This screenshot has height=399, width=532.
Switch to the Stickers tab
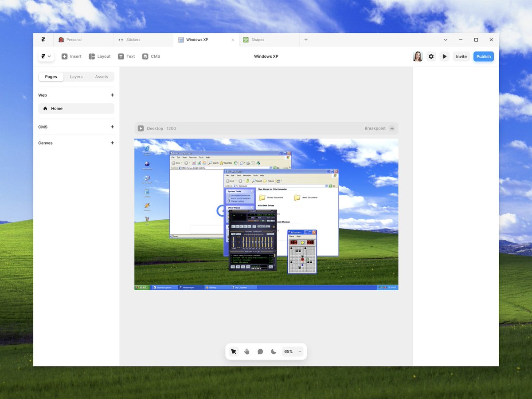[143, 40]
